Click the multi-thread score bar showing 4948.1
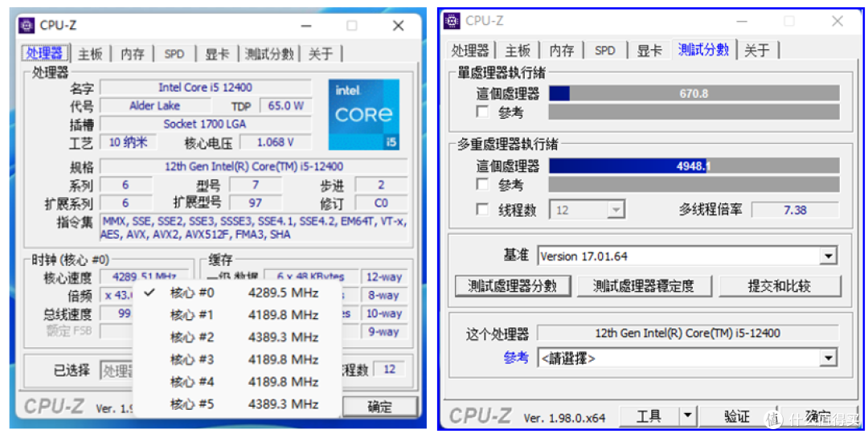This screenshot has height=438, width=868. pos(694,166)
